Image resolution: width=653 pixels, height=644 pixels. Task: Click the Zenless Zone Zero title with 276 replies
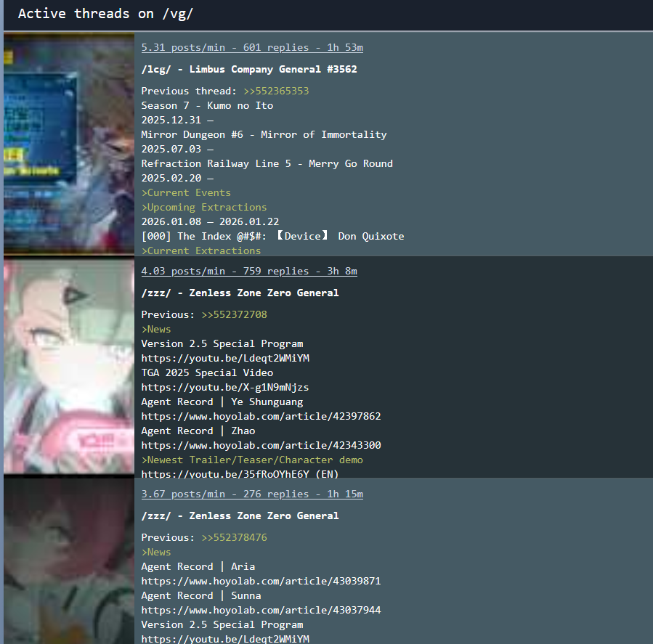(240, 515)
